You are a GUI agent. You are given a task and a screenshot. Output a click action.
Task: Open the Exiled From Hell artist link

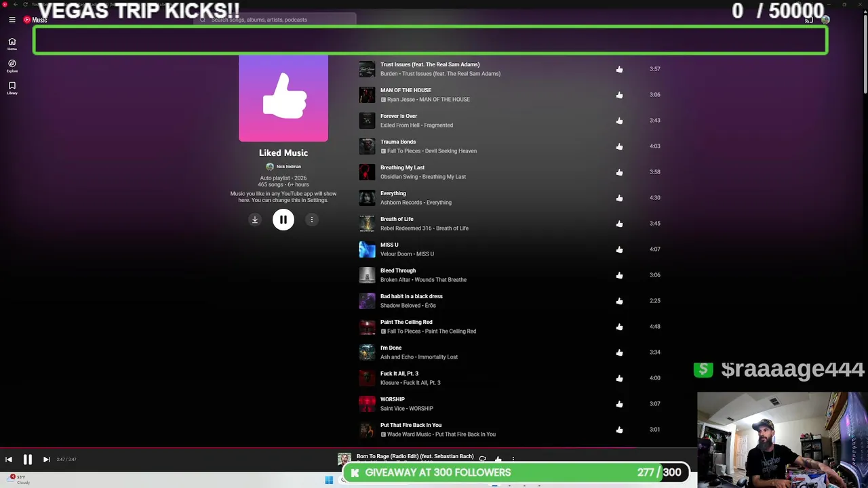click(x=400, y=125)
